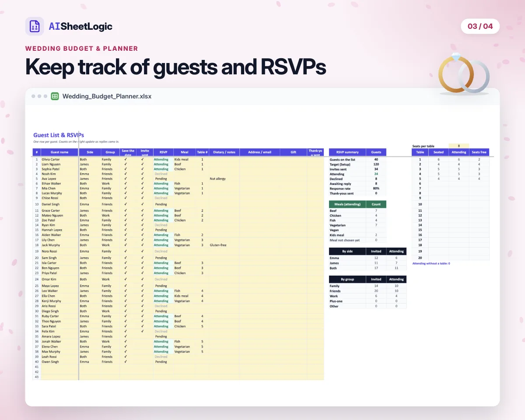Image resolution: width=525 pixels, height=420 pixels.
Task: Select the Meal column header
Action: coord(184,152)
